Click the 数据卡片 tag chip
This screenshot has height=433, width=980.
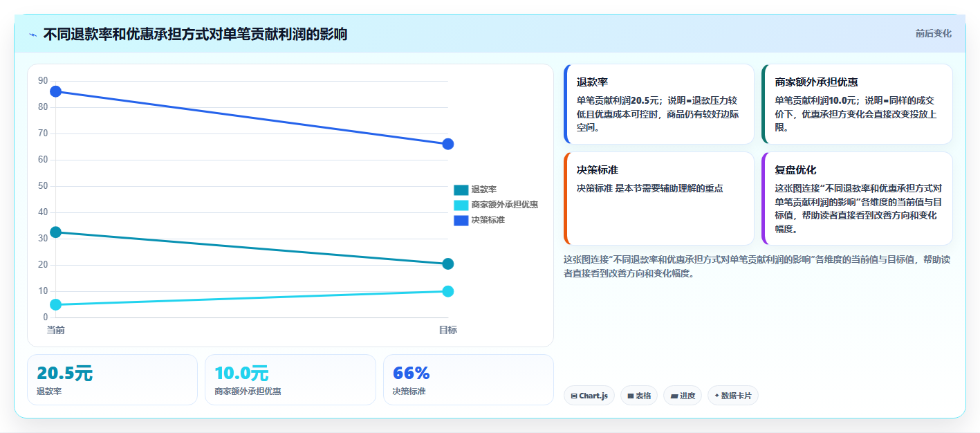[733, 396]
